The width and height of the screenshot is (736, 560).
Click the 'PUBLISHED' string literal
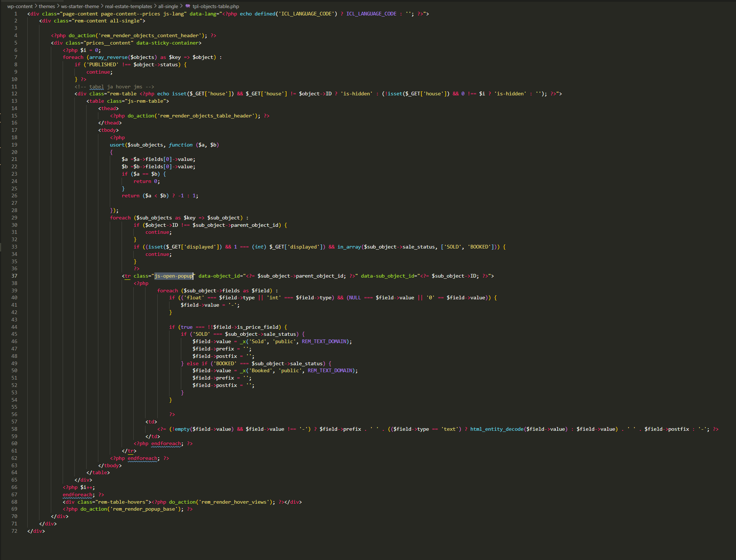click(x=102, y=64)
